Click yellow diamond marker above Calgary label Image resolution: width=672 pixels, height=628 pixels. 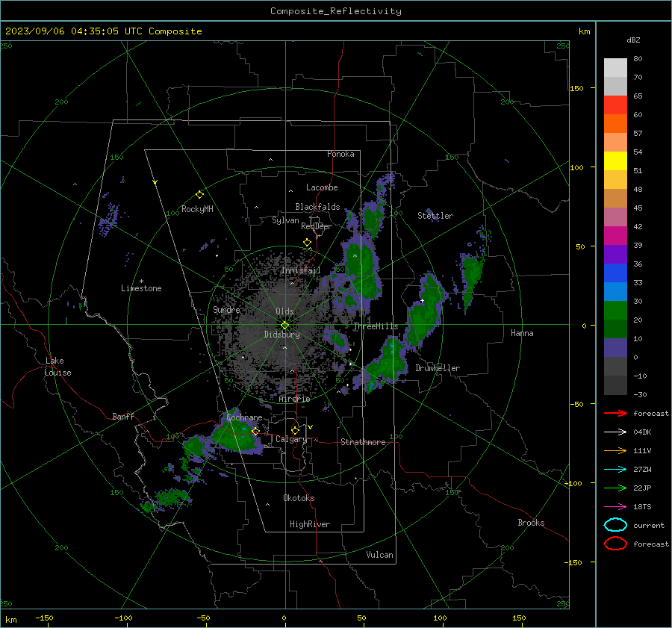tap(295, 430)
